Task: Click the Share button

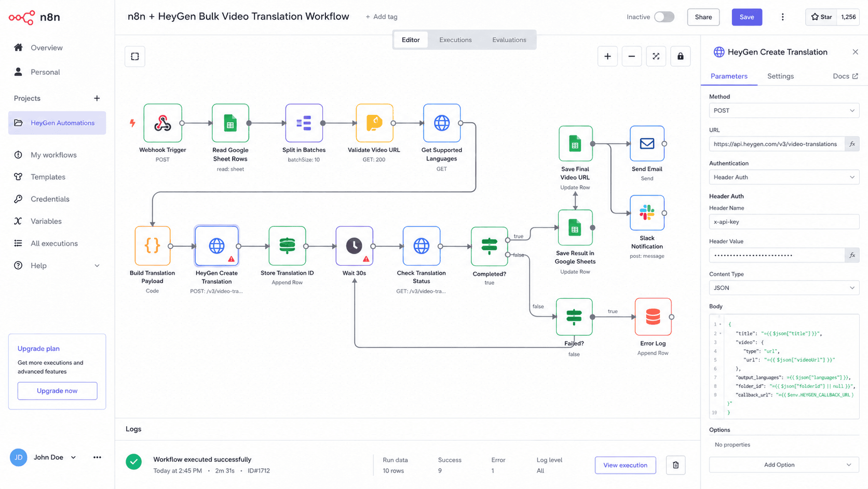Action: [703, 17]
